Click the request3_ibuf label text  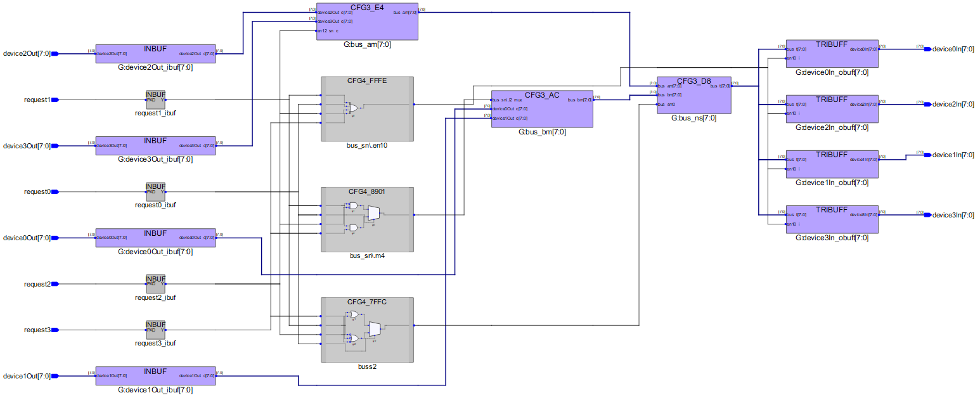pos(155,343)
